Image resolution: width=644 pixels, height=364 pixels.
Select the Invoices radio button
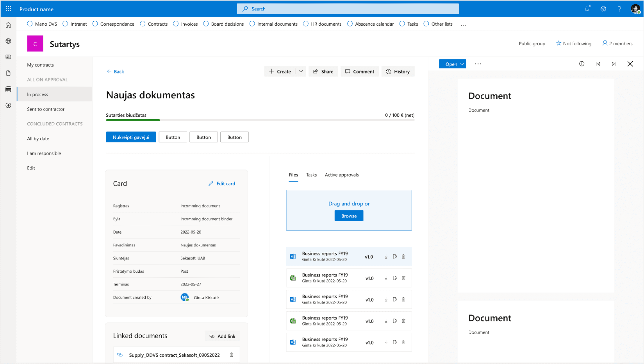click(176, 24)
